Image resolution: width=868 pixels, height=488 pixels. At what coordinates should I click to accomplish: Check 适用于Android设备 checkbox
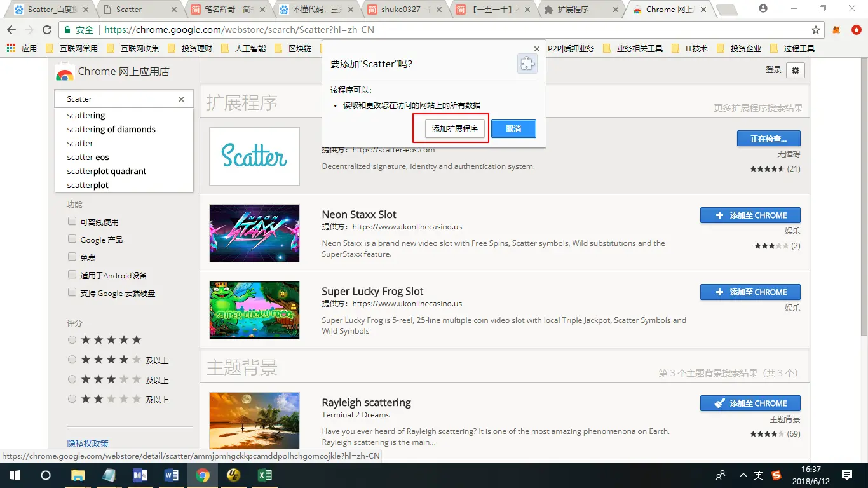pyautogui.click(x=72, y=275)
